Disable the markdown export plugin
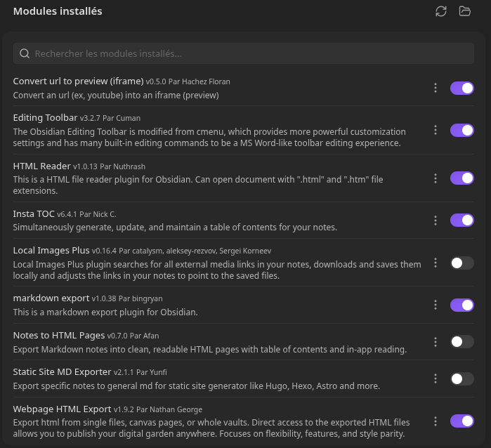 pyautogui.click(x=462, y=305)
